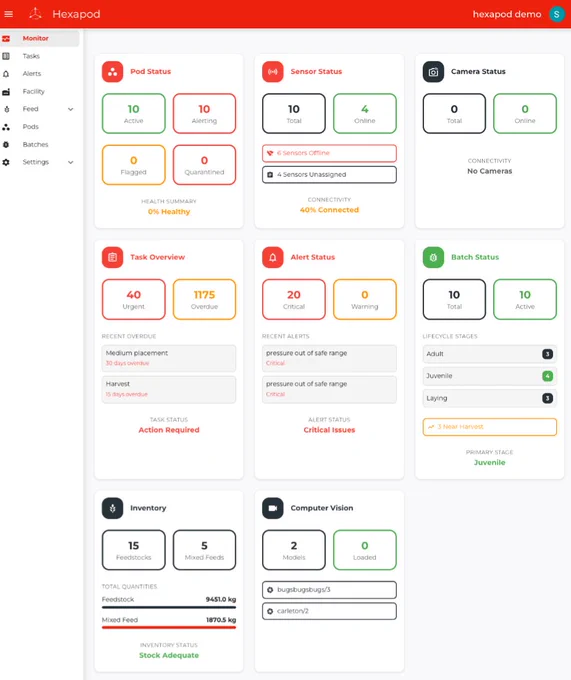
Task: Click the Near Harvest trend icon
Action: [431, 427]
